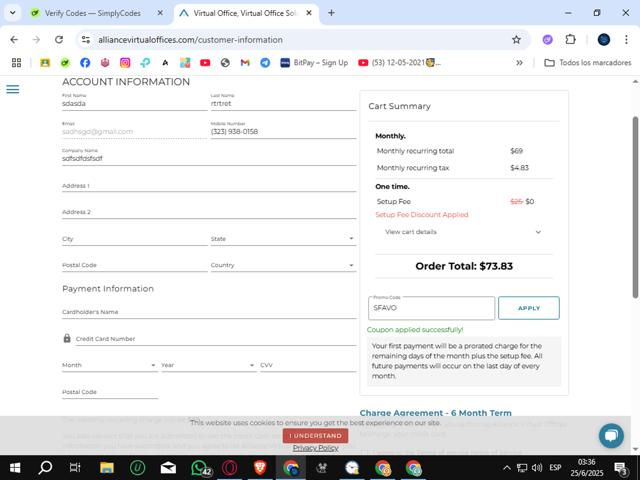The image size is (640, 480).
Task: Click the Promo Code field
Action: [x=431, y=308]
